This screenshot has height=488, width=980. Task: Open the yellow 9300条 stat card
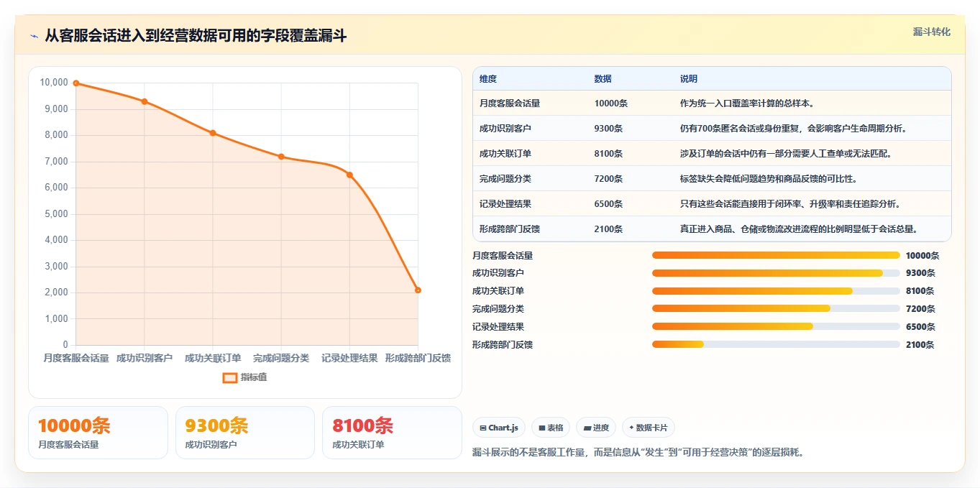click(x=245, y=433)
